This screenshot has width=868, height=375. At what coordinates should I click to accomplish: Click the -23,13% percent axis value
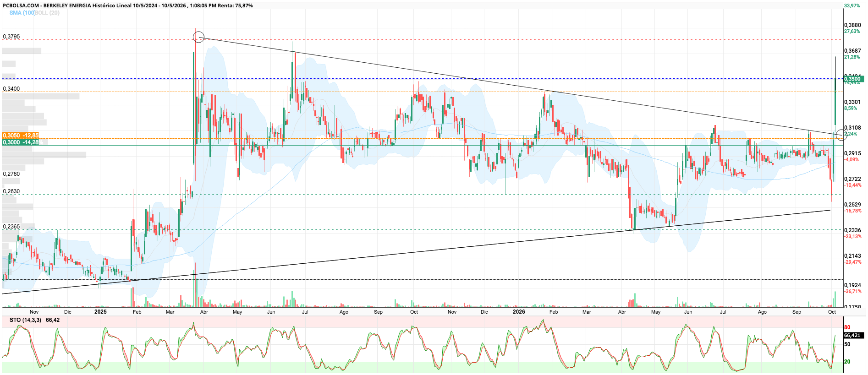(853, 236)
